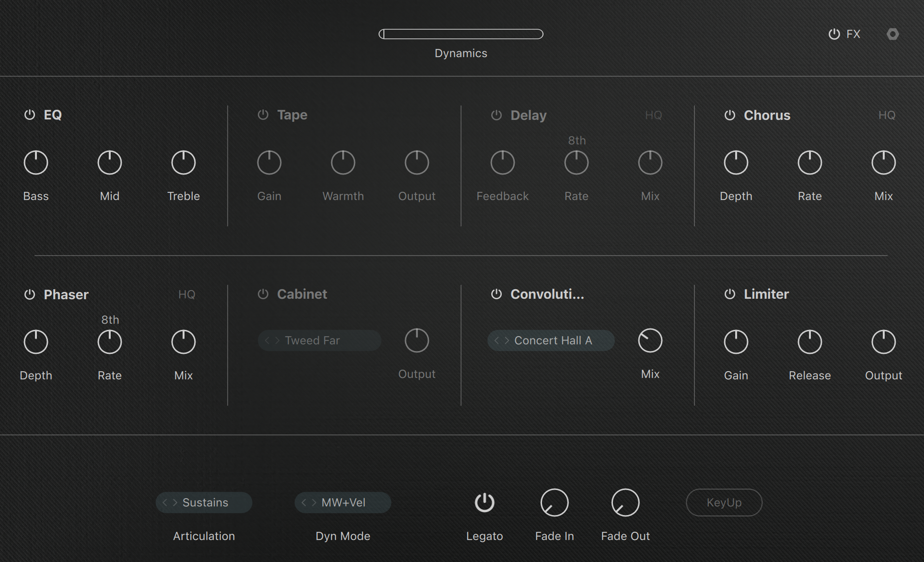Toggle Chorus HQ mode

coord(887,115)
